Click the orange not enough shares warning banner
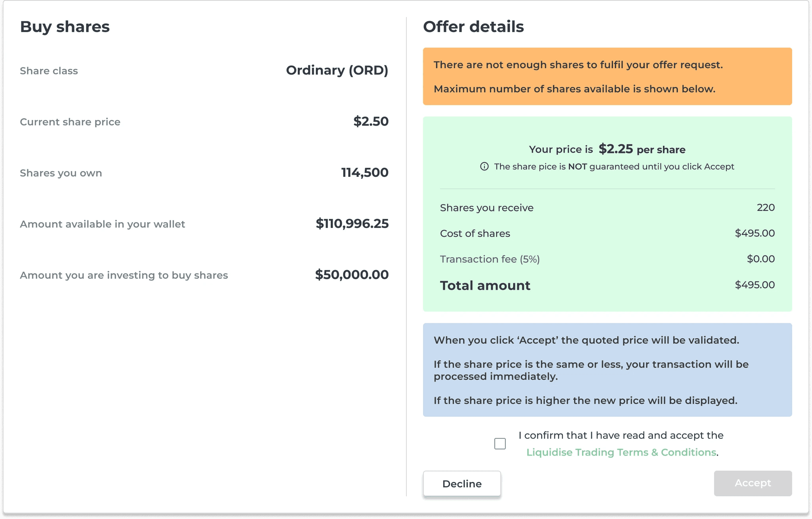The width and height of the screenshot is (812, 519). tap(607, 77)
